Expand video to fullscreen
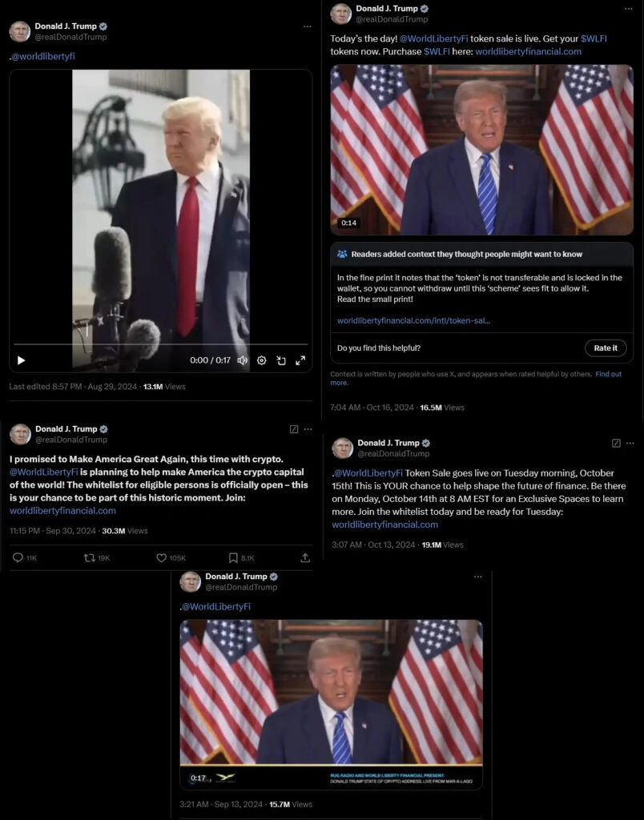The image size is (644, 820). coord(300,360)
